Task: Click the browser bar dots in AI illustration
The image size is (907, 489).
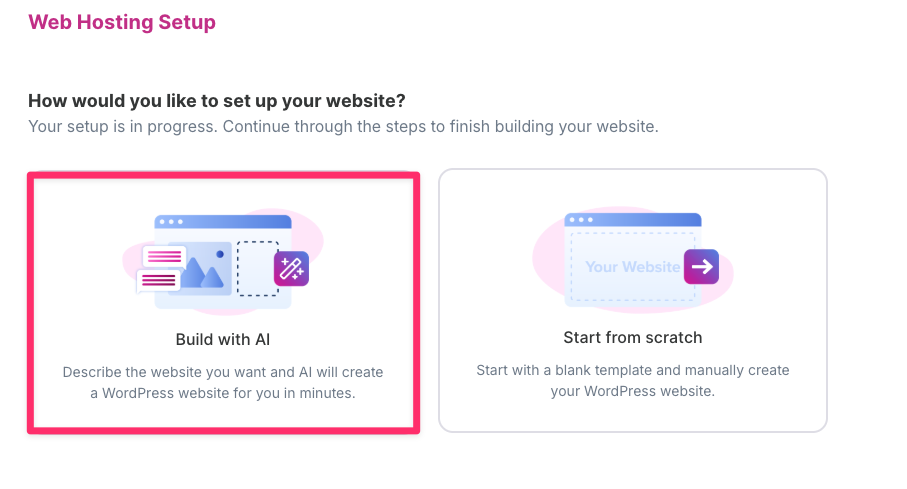Action: [171, 222]
